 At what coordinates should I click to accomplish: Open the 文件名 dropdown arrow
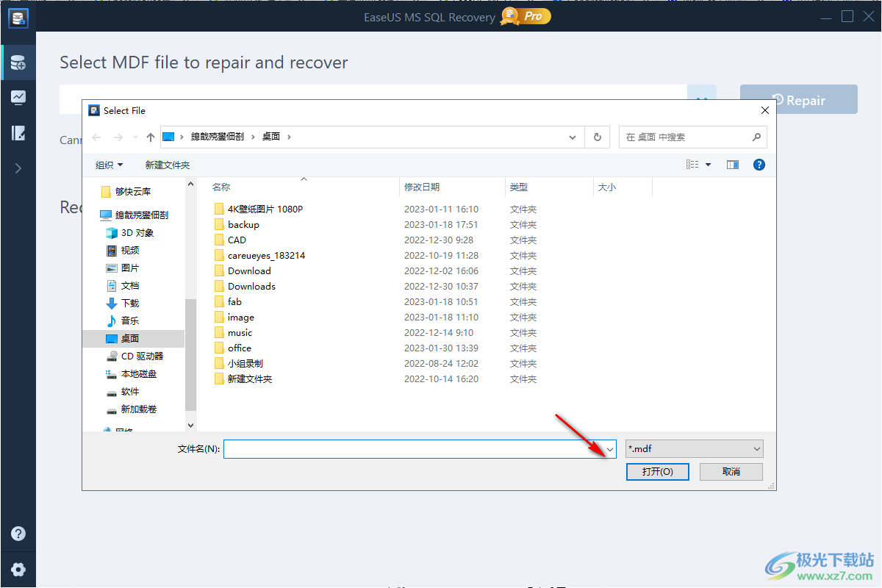click(609, 449)
